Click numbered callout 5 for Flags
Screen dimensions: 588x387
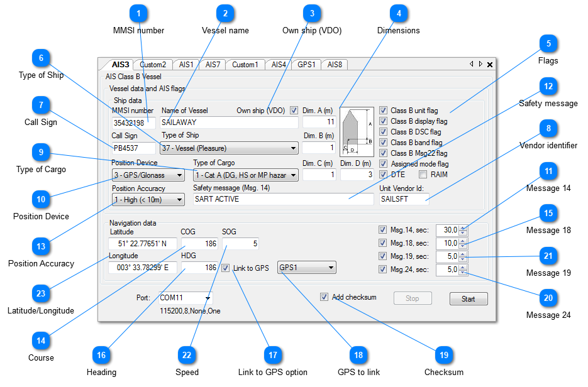548,44
